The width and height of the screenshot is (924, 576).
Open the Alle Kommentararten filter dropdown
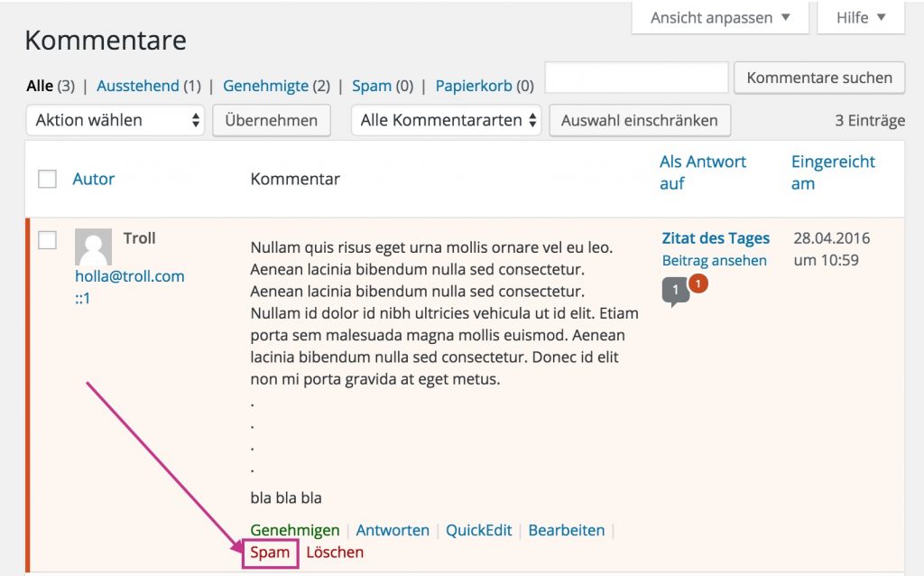[446, 119]
